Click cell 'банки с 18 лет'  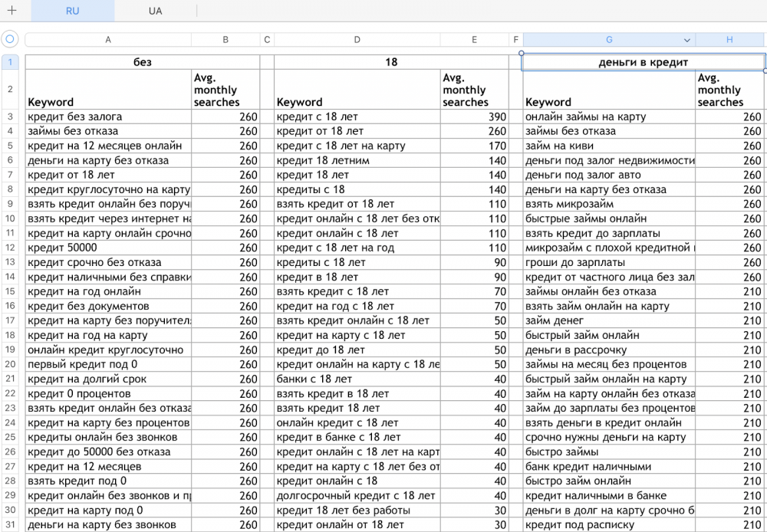pyautogui.click(x=357, y=379)
